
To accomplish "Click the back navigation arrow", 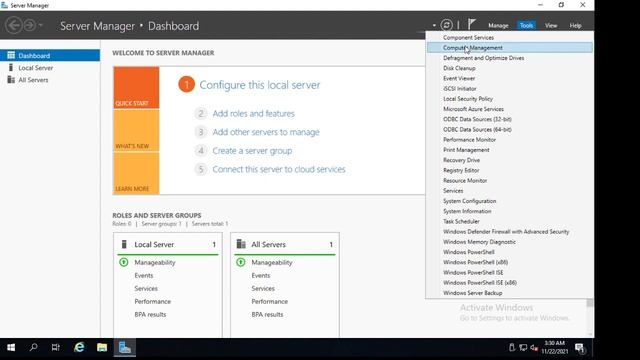I will pos(13,25).
